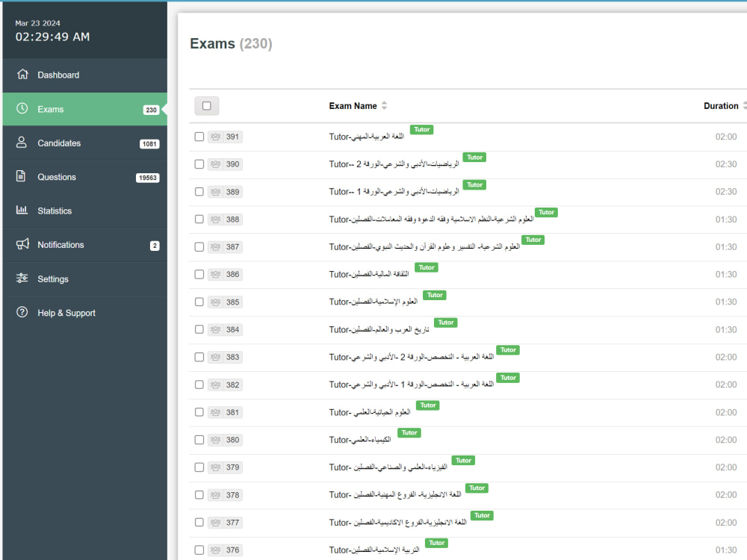Click the 02:29:49 AM clock display

click(52, 37)
